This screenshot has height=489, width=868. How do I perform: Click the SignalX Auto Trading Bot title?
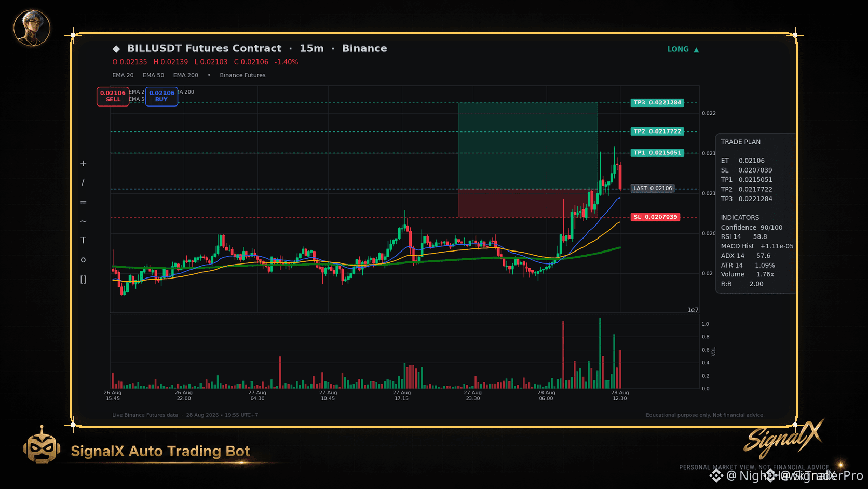[x=160, y=451]
